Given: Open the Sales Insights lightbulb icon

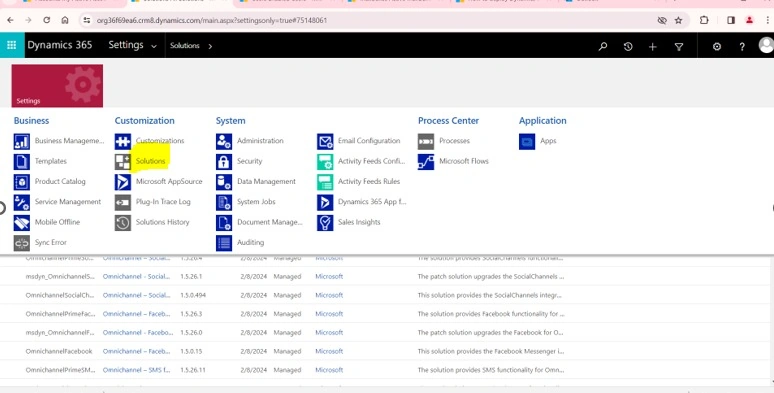Looking at the screenshot, I should coord(325,223).
